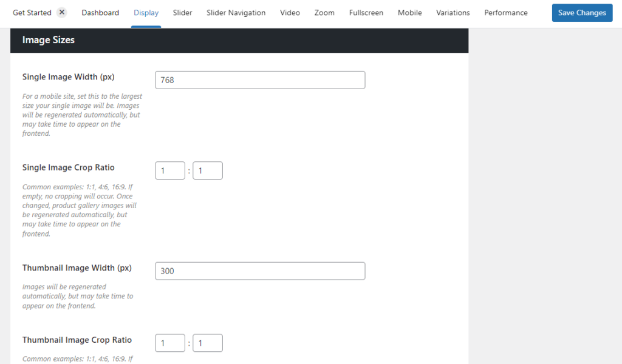Switch to the Zoom tab
Viewport: 622px width, 364px height.
click(324, 12)
